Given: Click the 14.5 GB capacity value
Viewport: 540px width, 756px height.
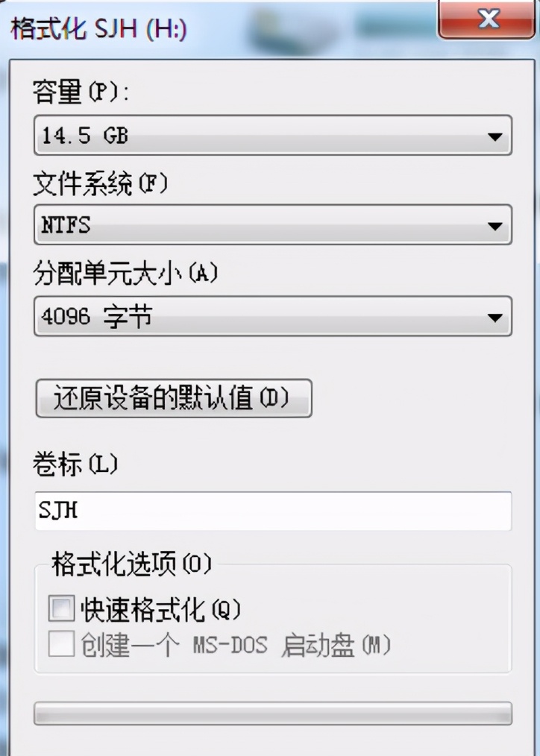Looking at the screenshot, I should 75,136.
